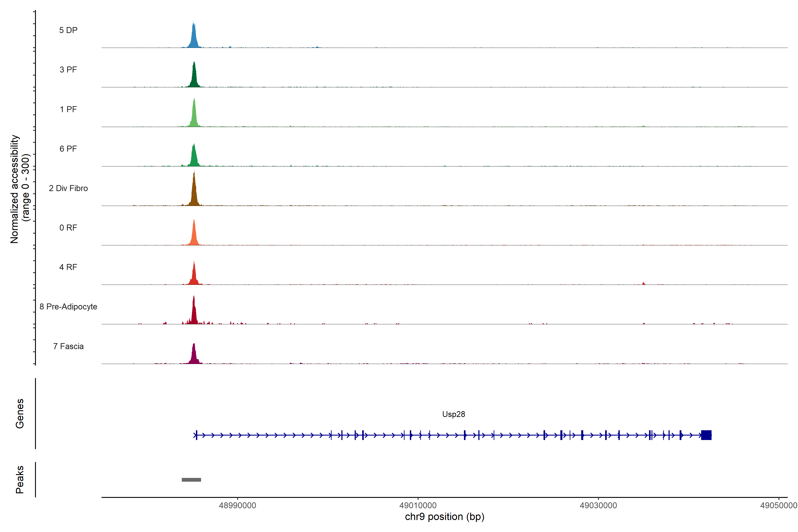Select the 0 RF track label
The height and width of the screenshot is (532, 798).
[68, 228]
